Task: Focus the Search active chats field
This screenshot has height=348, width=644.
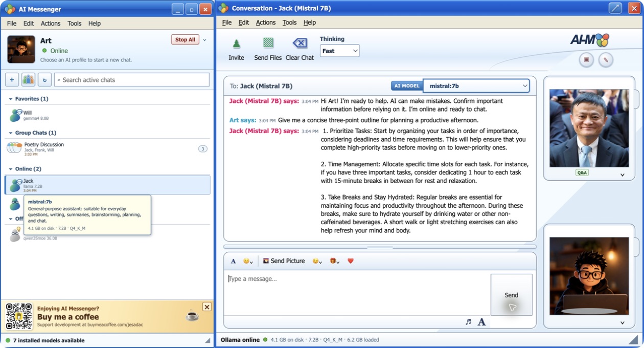Action: (x=132, y=80)
